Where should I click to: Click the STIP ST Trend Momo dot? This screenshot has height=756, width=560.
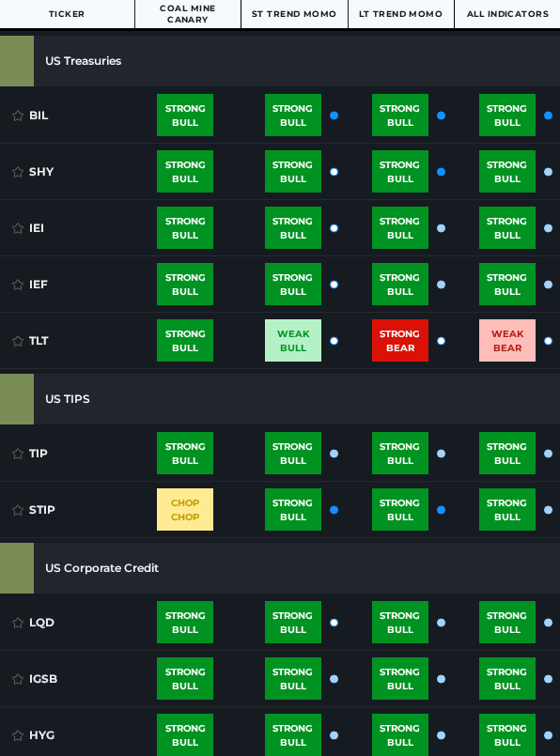334,511
